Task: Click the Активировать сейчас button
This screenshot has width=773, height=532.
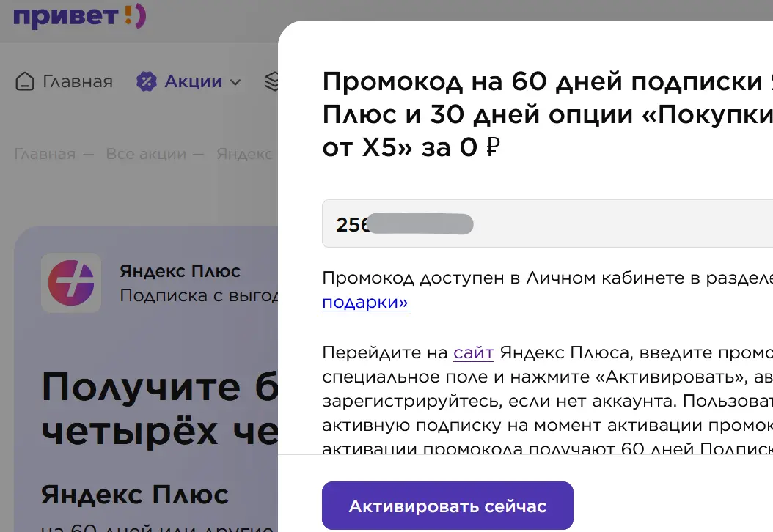Action: (447, 506)
